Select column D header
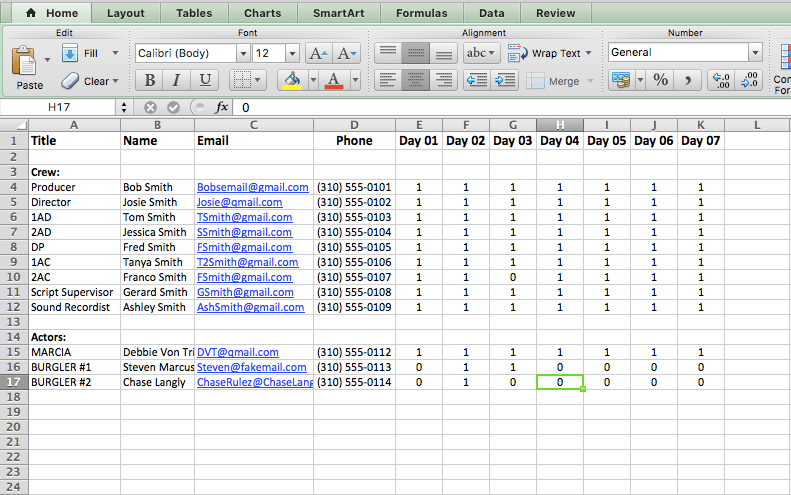The image size is (791, 495). pyautogui.click(x=354, y=125)
